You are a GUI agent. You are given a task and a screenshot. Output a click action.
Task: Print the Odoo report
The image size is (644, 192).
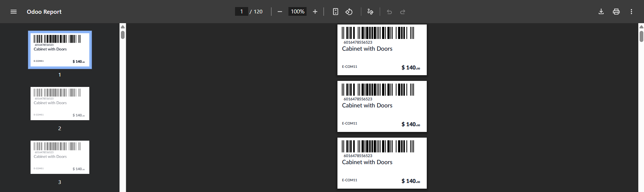(x=616, y=12)
